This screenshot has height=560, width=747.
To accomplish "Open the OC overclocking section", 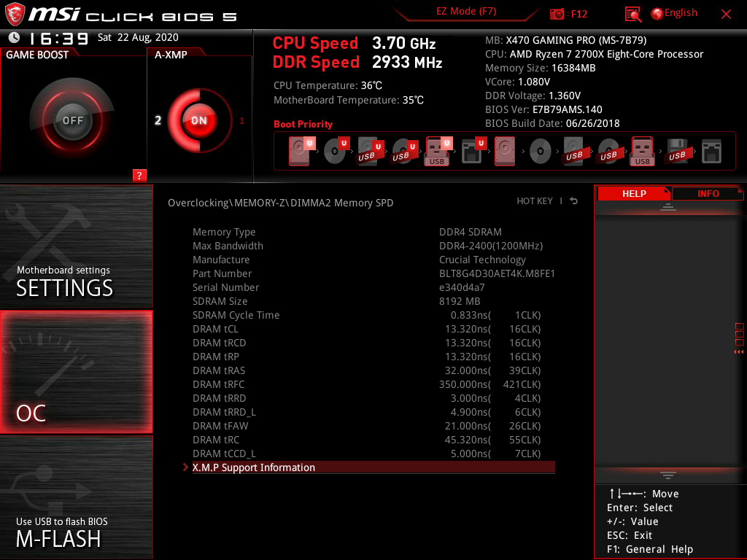I will [76, 373].
